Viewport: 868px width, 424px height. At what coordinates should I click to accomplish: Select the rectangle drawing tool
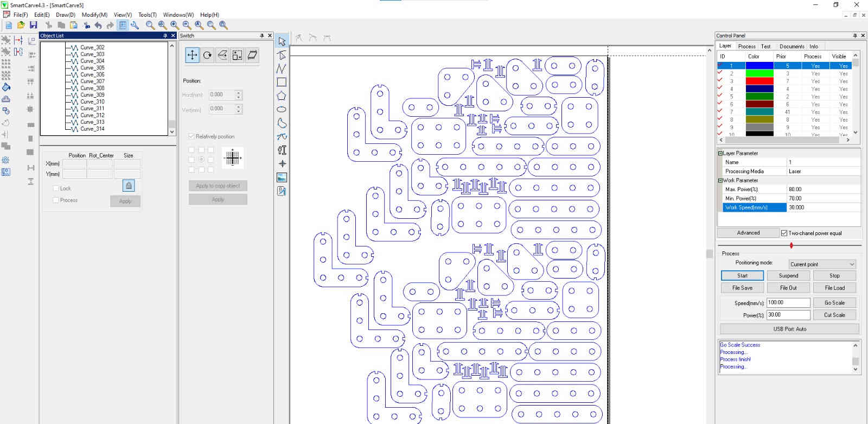coord(282,82)
